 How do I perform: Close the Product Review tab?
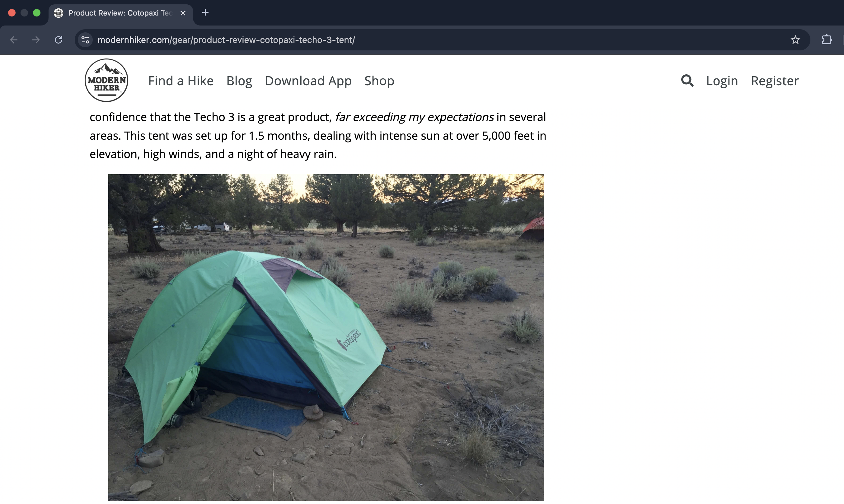183,13
